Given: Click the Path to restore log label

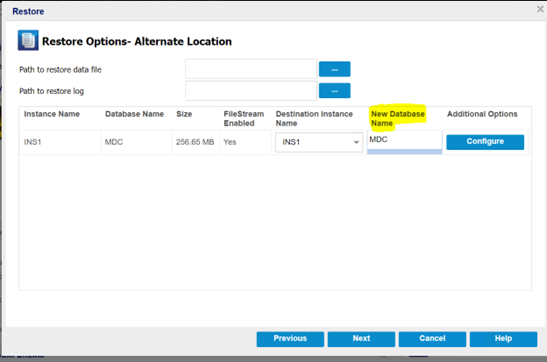Looking at the screenshot, I should [51, 91].
